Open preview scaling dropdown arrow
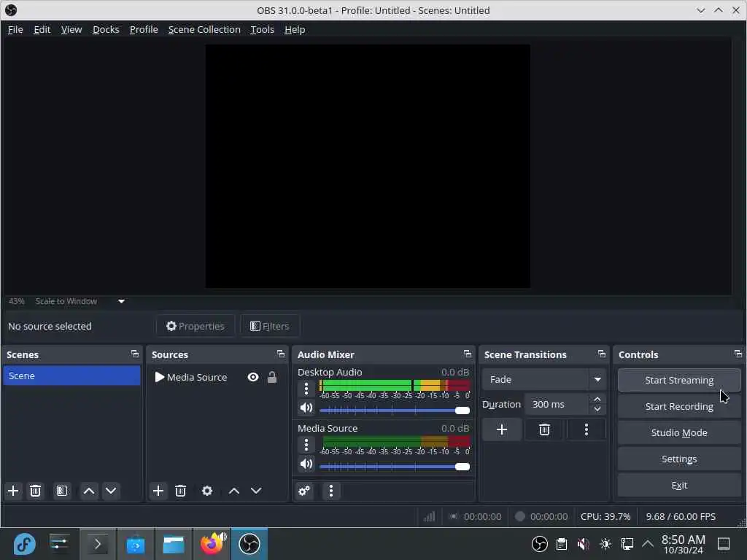 coord(122,301)
